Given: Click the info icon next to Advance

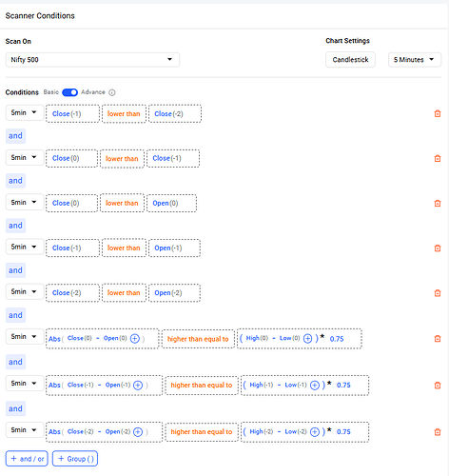Looking at the screenshot, I should pos(112,92).
